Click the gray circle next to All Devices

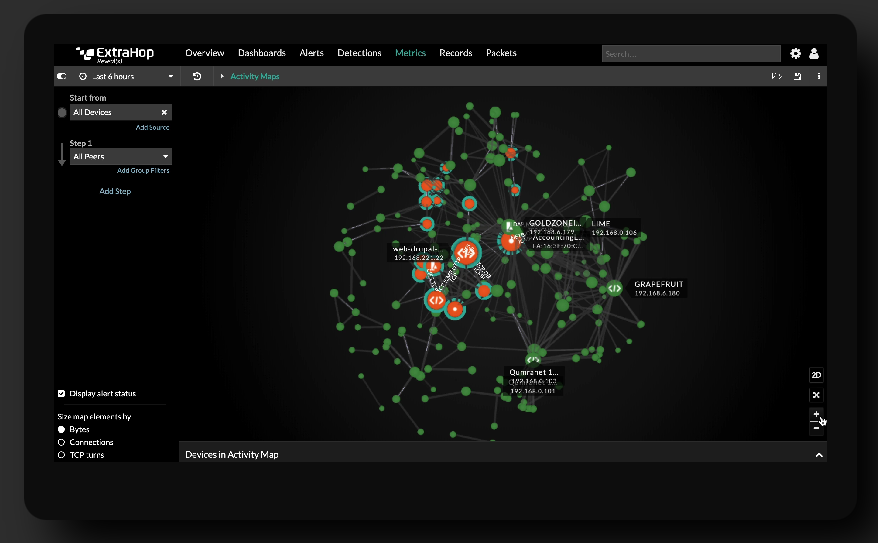[x=62, y=113]
